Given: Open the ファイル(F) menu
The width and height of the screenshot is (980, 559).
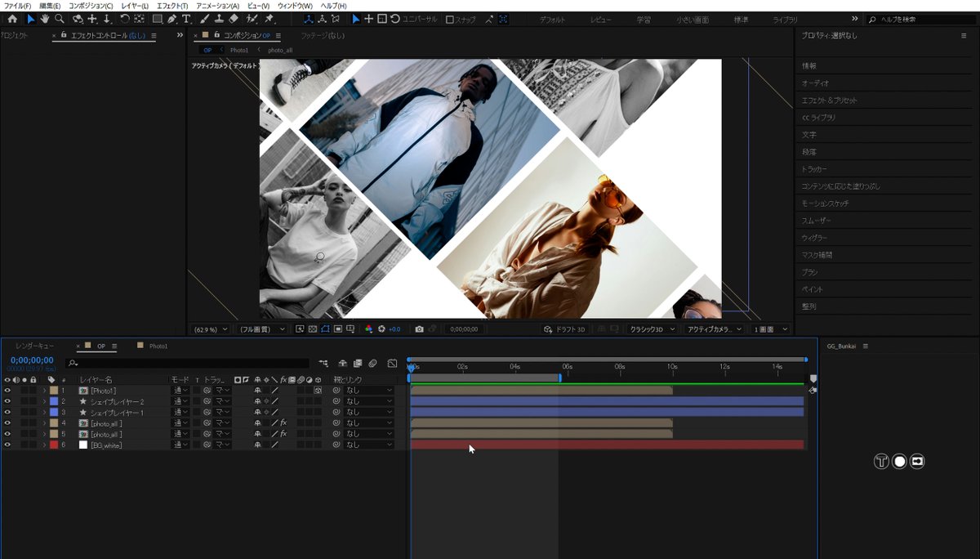Looking at the screenshot, I should tap(17, 6).
